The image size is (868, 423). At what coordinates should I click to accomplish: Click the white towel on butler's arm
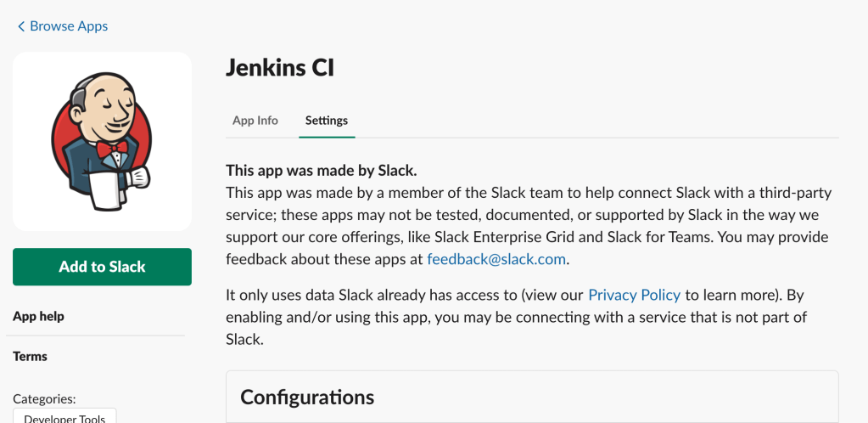(x=109, y=189)
